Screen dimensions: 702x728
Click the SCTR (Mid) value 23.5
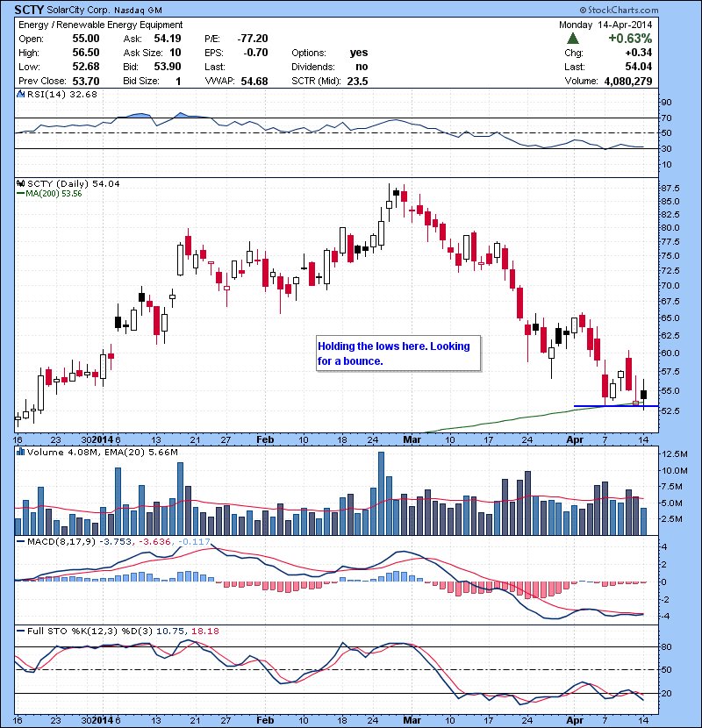click(x=357, y=82)
